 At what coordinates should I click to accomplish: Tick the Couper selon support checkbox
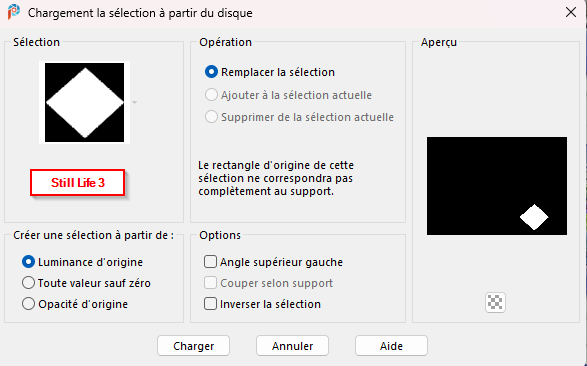(x=210, y=283)
